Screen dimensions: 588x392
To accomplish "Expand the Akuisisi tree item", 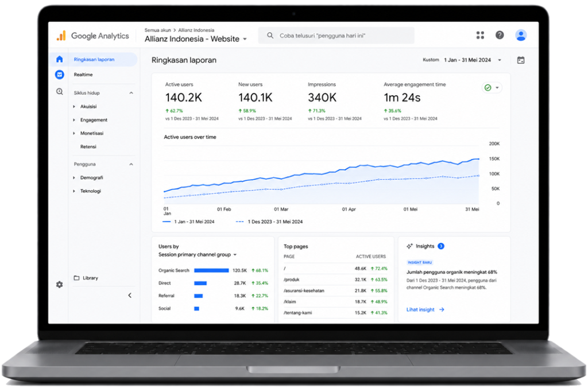I will (74, 107).
